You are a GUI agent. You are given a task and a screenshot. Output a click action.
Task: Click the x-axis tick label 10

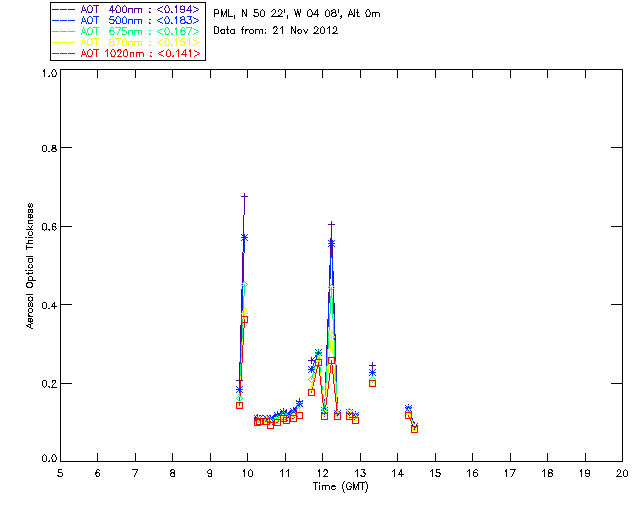pyautogui.click(x=247, y=473)
